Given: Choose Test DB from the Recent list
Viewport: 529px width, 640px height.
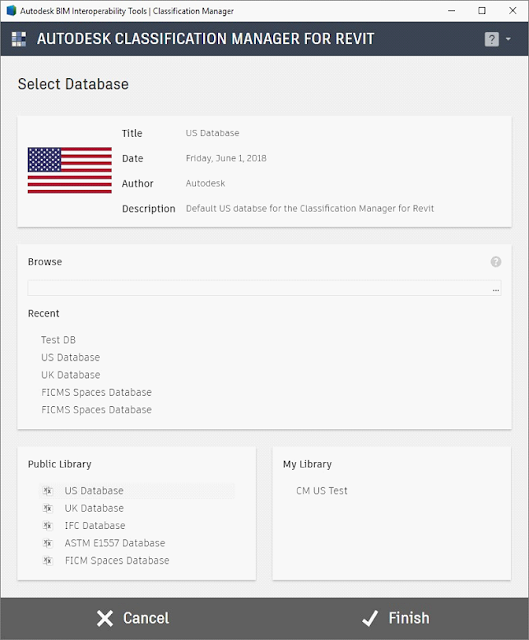Looking at the screenshot, I should [x=58, y=340].
